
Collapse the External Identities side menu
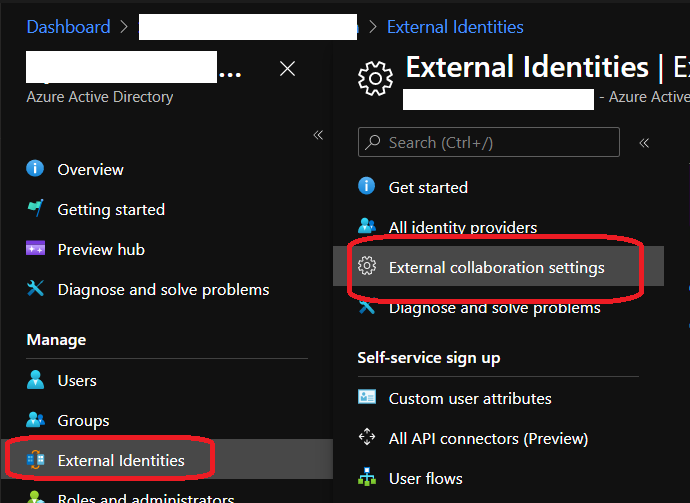click(644, 142)
